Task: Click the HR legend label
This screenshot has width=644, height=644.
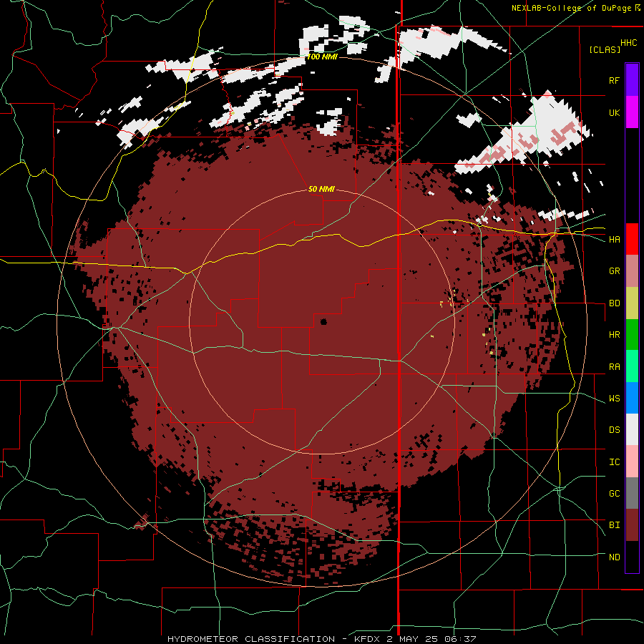Action: [614, 335]
